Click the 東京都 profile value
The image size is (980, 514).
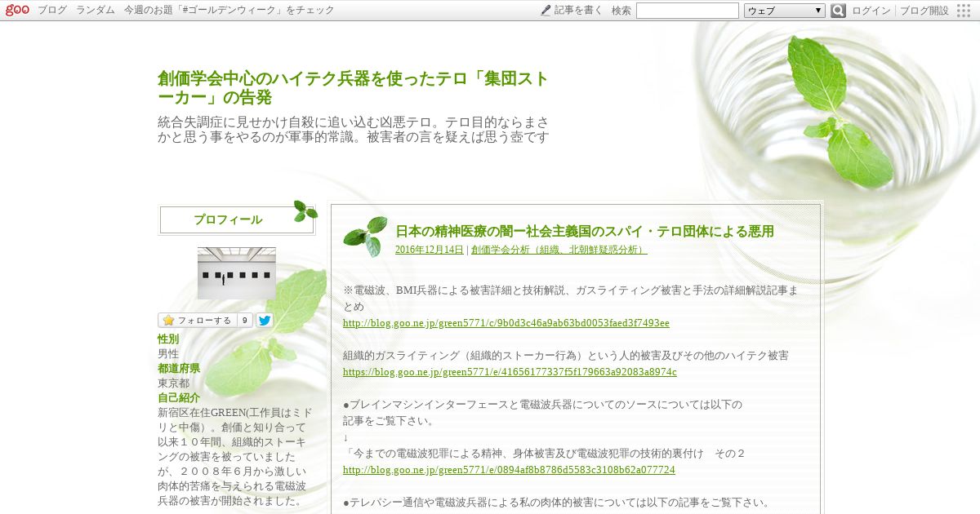point(173,383)
